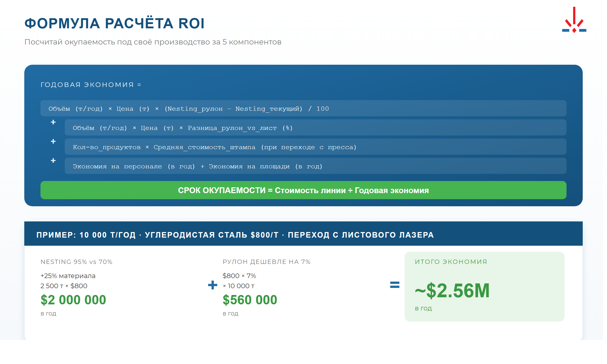Click the 2 500 т × $800 line

click(x=64, y=286)
